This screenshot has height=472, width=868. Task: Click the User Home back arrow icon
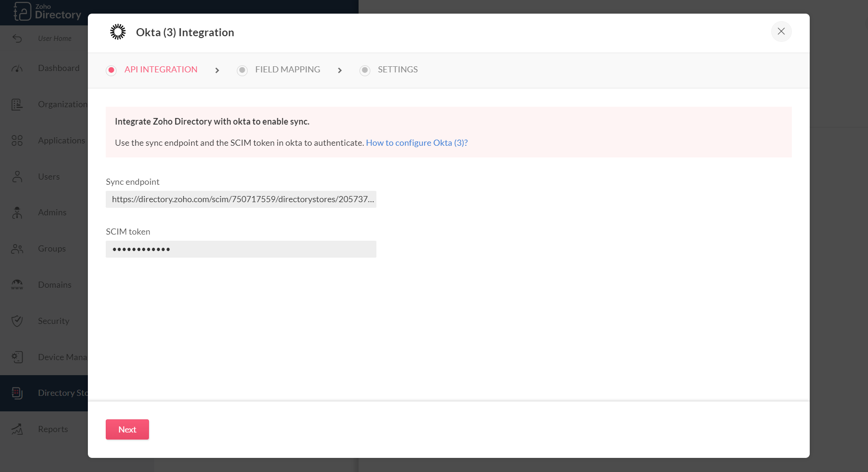point(17,39)
